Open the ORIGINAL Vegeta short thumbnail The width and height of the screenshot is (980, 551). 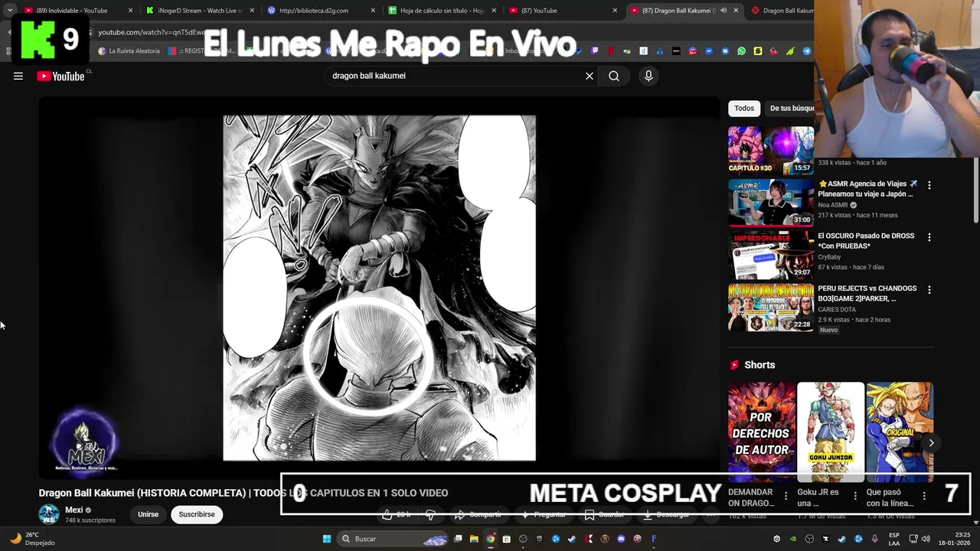(x=900, y=432)
